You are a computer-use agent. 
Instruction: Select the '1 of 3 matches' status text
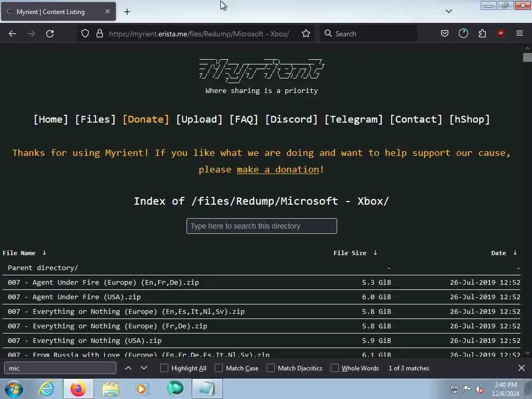(x=409, y=368)
